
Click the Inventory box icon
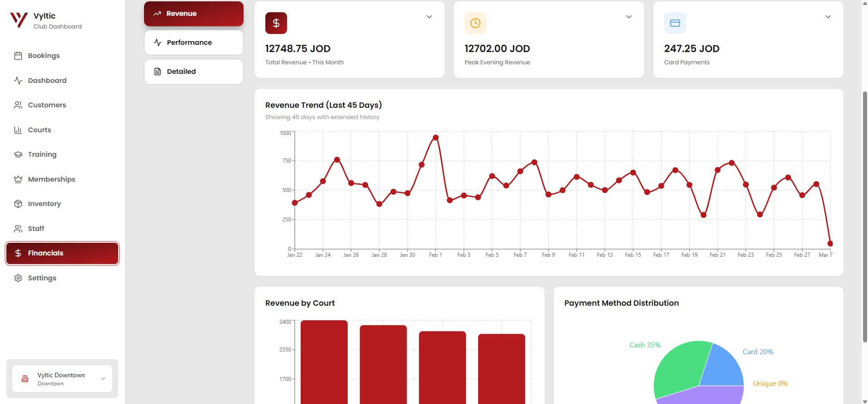point(18,204)
